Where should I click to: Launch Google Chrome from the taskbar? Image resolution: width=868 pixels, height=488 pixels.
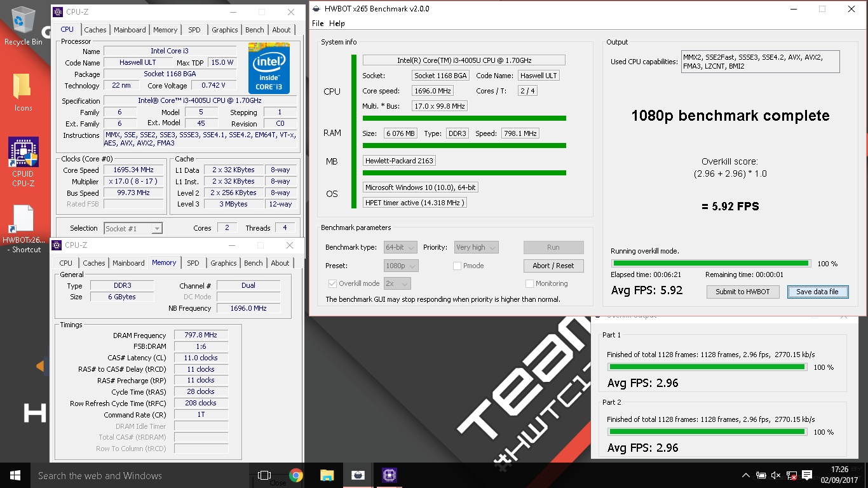(x=295, y=475)
